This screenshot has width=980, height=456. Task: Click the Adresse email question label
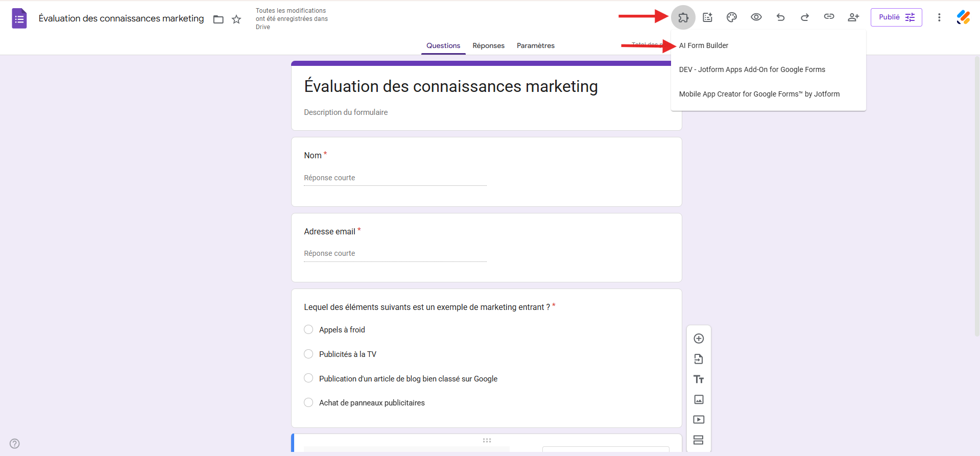(x=329, y=231)
